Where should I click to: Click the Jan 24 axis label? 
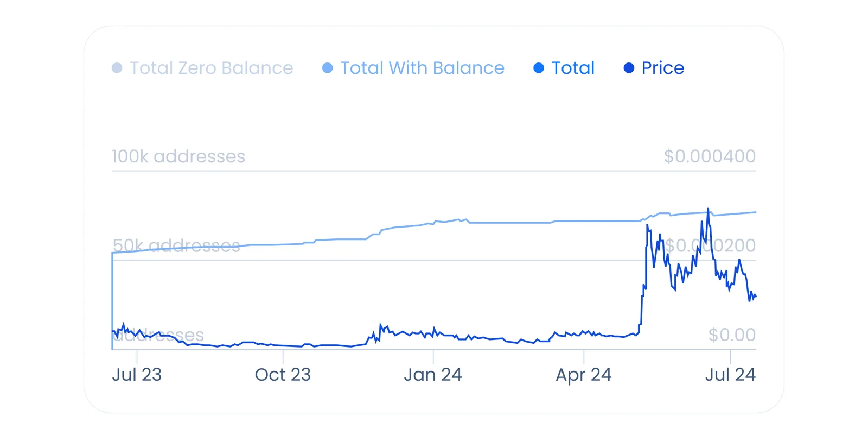(x=433, y=375)
